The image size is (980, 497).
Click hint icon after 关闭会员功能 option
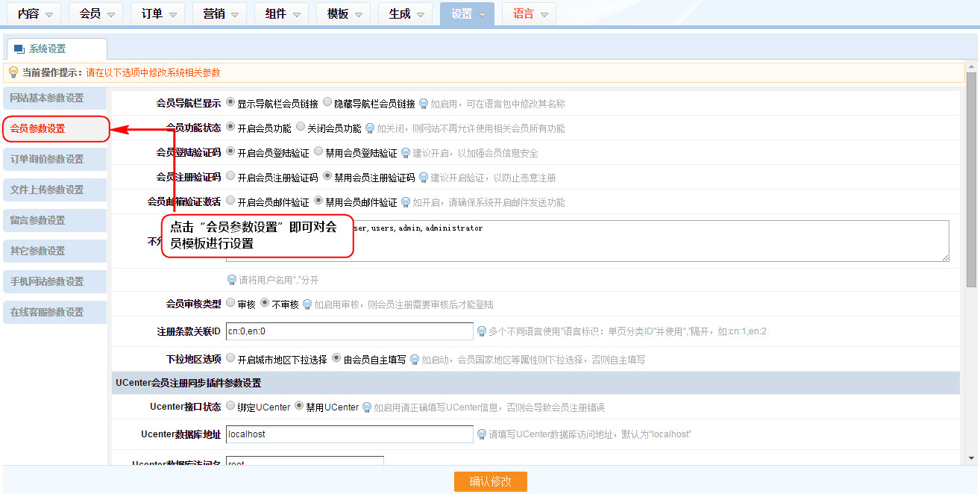coord(370,128)
